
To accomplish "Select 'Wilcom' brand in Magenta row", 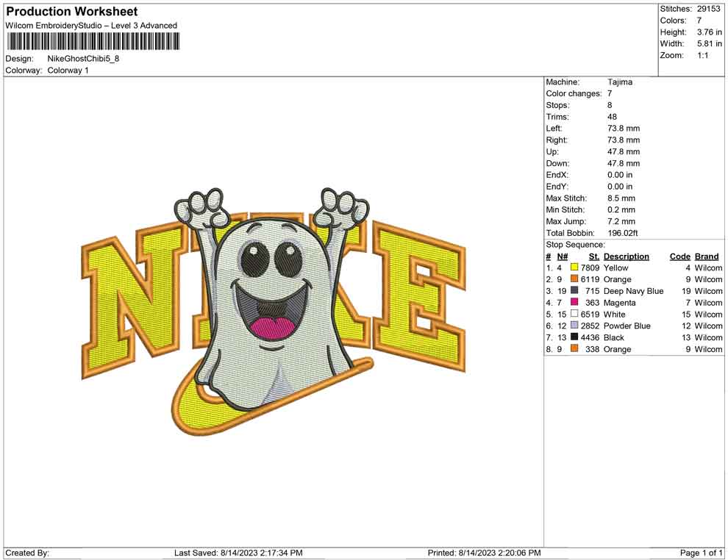I will [x=708, y=303].
